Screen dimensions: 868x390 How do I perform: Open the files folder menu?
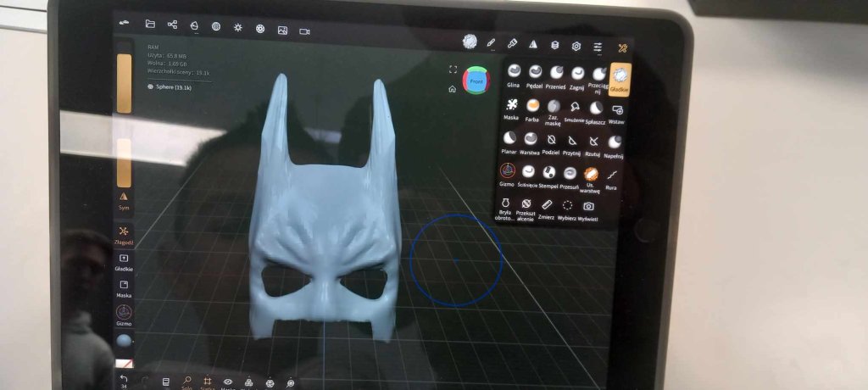point(150,25)
